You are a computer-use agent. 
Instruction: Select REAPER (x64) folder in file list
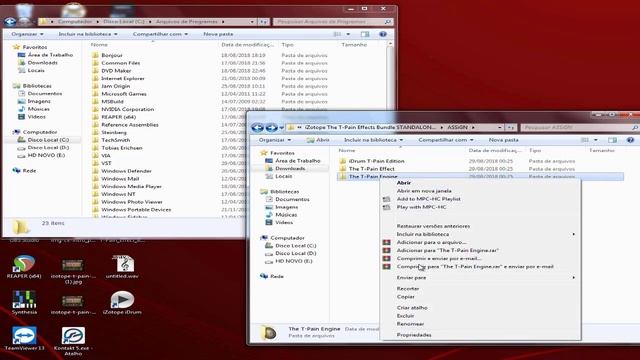point(118,117)
